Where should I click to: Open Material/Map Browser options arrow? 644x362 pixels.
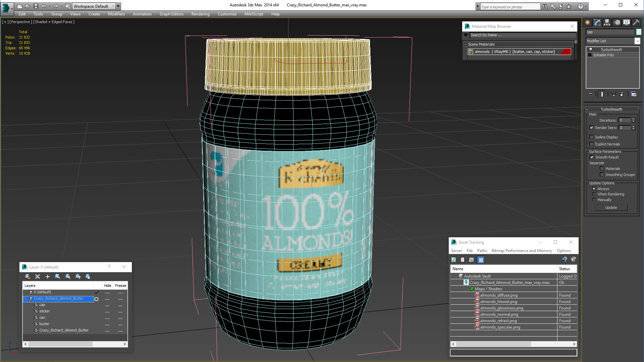(466, 35)
